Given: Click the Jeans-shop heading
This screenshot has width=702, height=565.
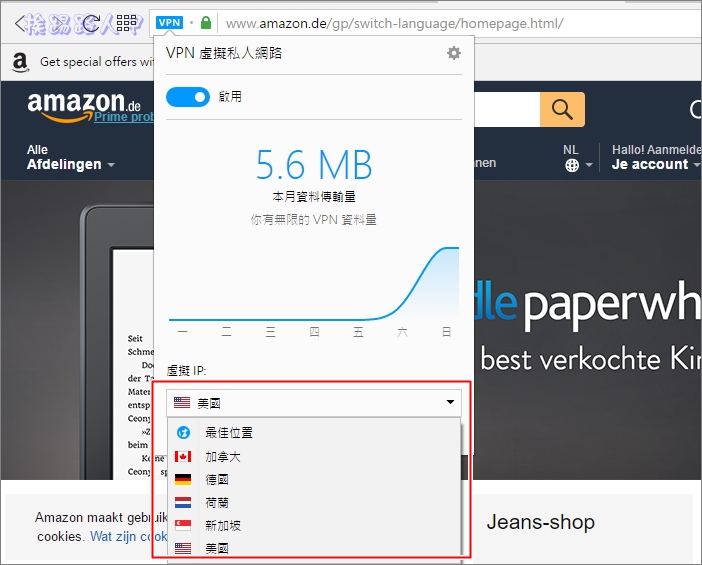Looking at the screenshot, I should pyautogui.click(x=540, y=522).
